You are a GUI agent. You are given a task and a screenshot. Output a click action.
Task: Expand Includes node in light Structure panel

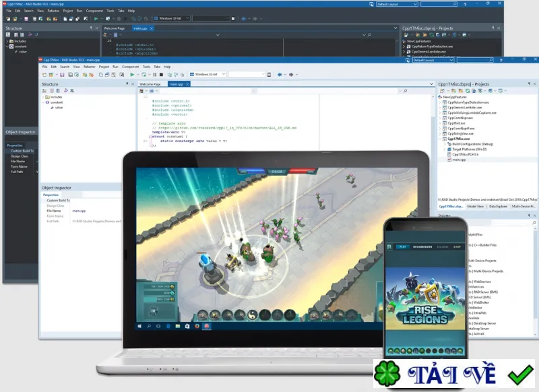[43, 97]
